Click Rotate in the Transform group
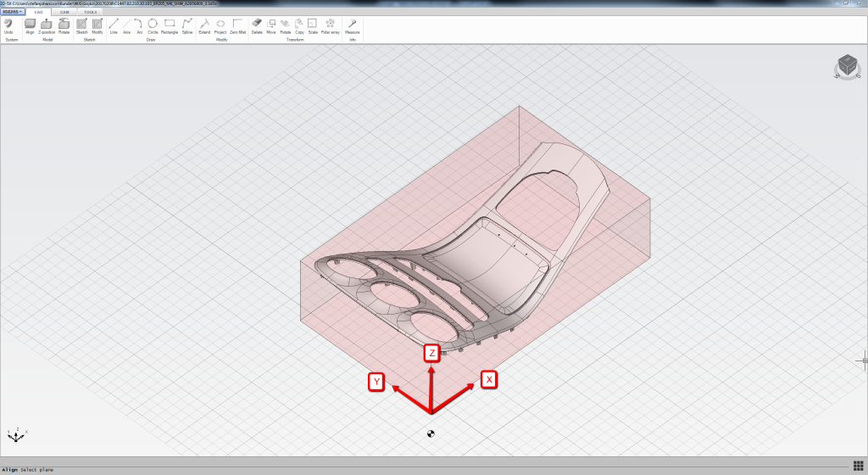Screen dimensions: 868x475 285,26
